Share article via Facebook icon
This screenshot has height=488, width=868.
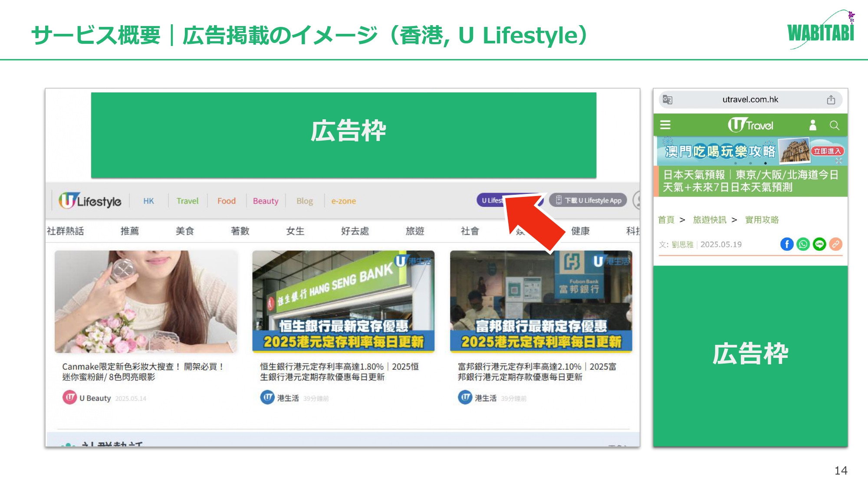click(x=786, y=244)
